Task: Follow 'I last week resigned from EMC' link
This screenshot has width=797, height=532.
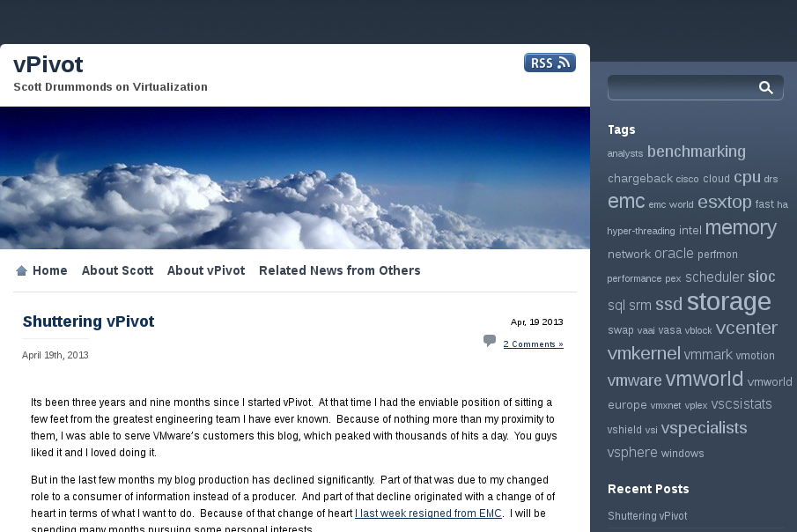Action: point(428,514)
